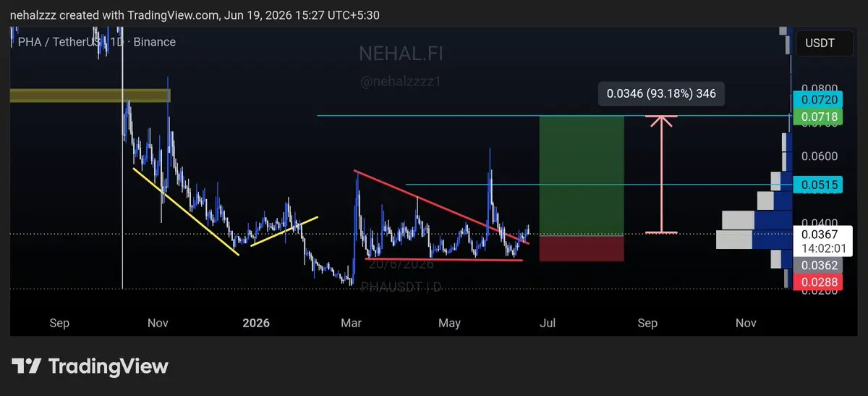Select the red stop-loss zone

(581, 248)
